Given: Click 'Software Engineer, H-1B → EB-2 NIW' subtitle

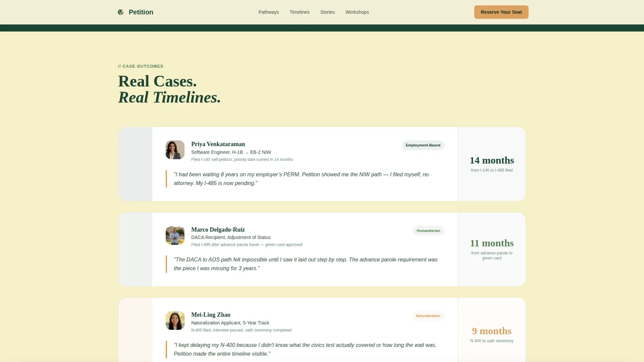Looking at the screenshot, I should 231,152.
